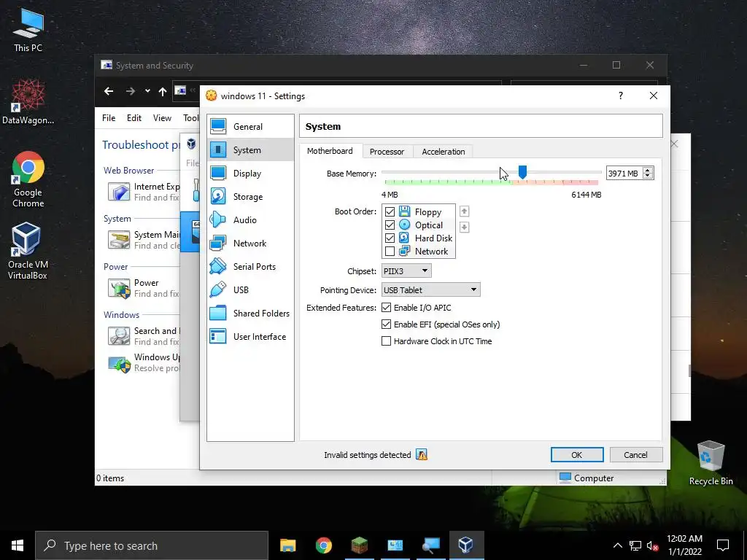The image size is (747, 560).
Task: Open Oracle VM VirtualBox desktop shortcut
Action: coord(28,252)
